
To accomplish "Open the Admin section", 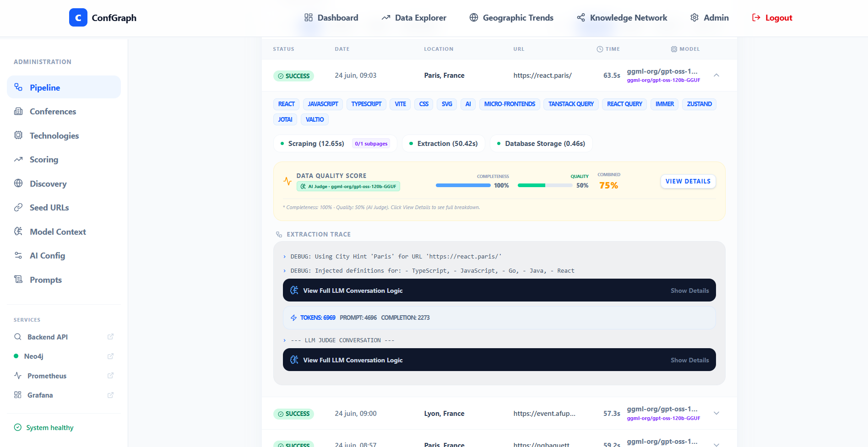I will 709,18.
